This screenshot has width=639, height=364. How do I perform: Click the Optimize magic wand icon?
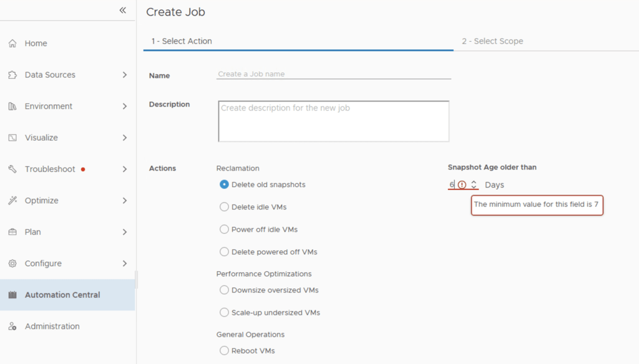coord(12,201)
